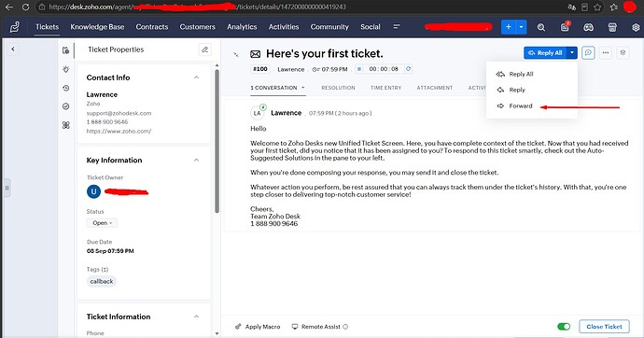Open the Lawrence contact name in Contact Info
This screenshot has height=338, width=644.
coord(102,94)
